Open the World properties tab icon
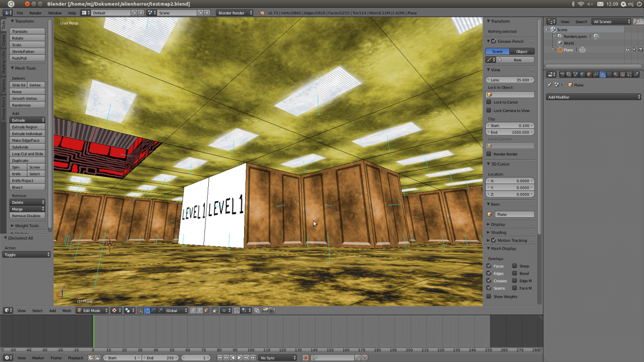Viewport: 644px width, 362px height. [582, 75]
